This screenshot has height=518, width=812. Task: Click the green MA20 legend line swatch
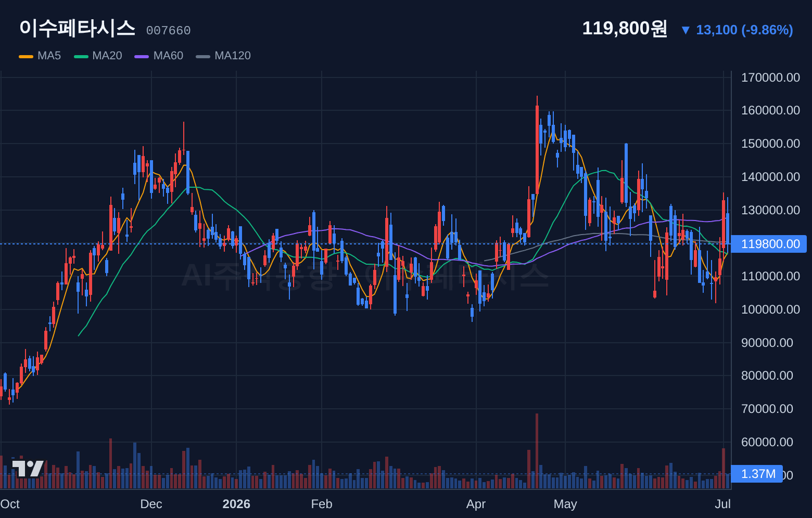click(x=81, y=56)
